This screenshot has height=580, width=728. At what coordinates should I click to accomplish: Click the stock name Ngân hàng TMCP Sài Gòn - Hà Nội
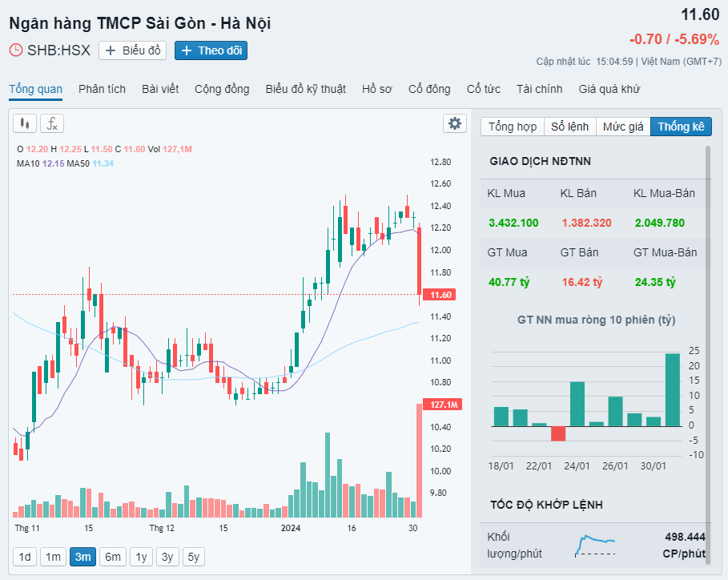tap(139, 23)
